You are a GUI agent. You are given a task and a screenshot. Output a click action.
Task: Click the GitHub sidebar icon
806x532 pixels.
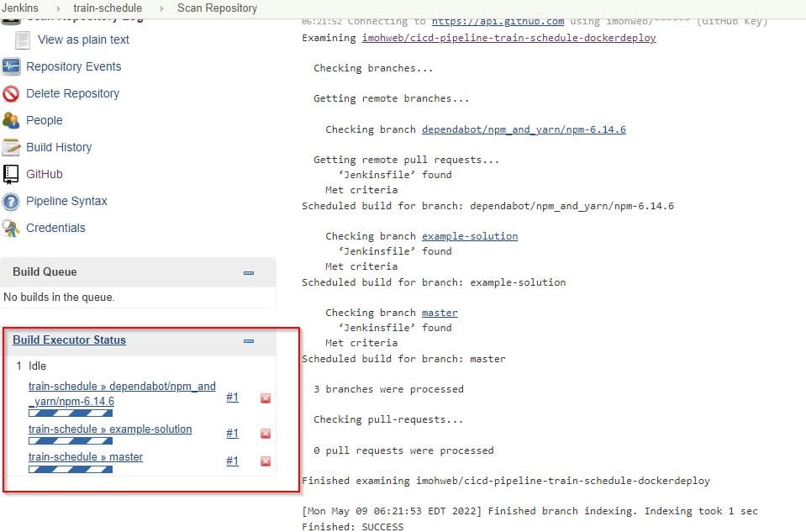12,174
